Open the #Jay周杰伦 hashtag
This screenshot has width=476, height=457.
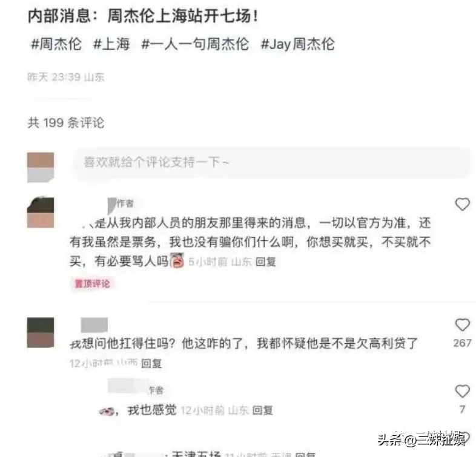click(297, 44)
